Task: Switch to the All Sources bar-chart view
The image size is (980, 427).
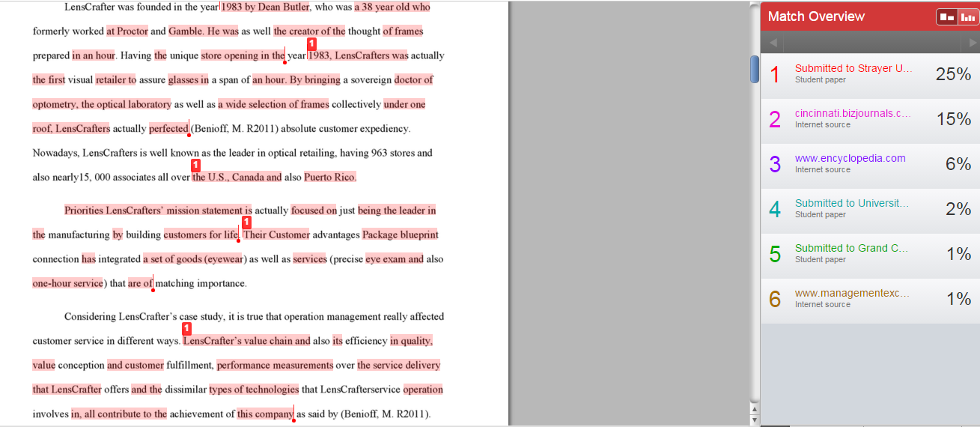Action: tap(968, 16)
